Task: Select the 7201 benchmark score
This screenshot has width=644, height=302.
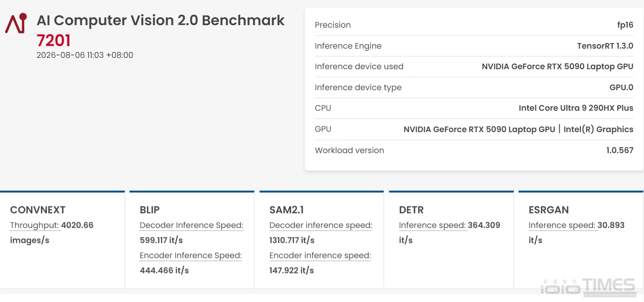Action: [x=54, y=40]
